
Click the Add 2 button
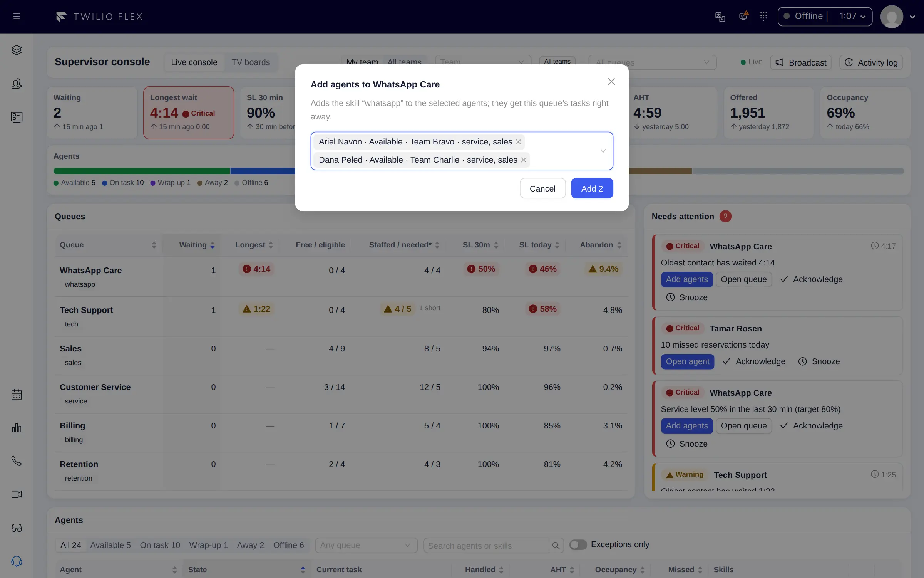592,188
